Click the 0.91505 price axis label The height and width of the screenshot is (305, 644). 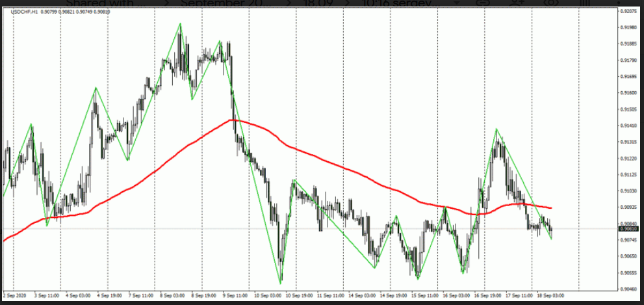[629, 109]
